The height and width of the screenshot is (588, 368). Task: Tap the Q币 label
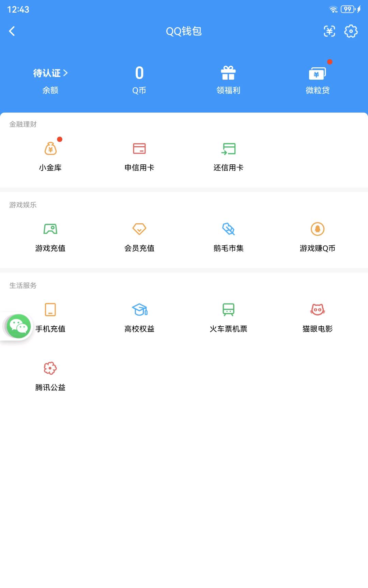[x=139, y=90]
